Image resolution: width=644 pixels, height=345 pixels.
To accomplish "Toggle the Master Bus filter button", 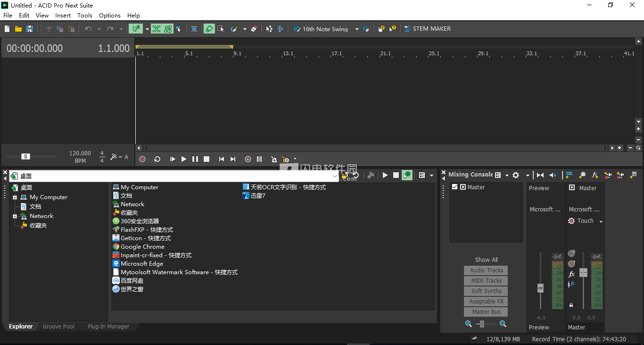I will [x=486, y=312].
